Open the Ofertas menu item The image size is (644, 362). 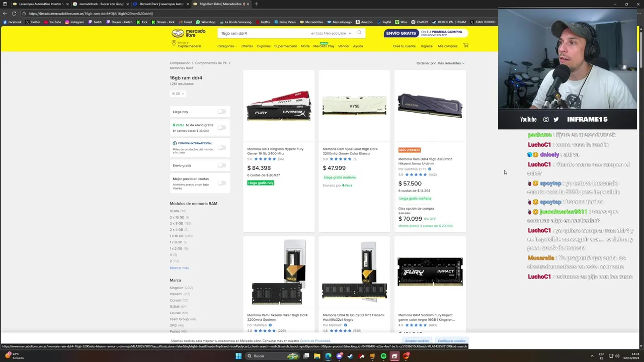point(247,46)
